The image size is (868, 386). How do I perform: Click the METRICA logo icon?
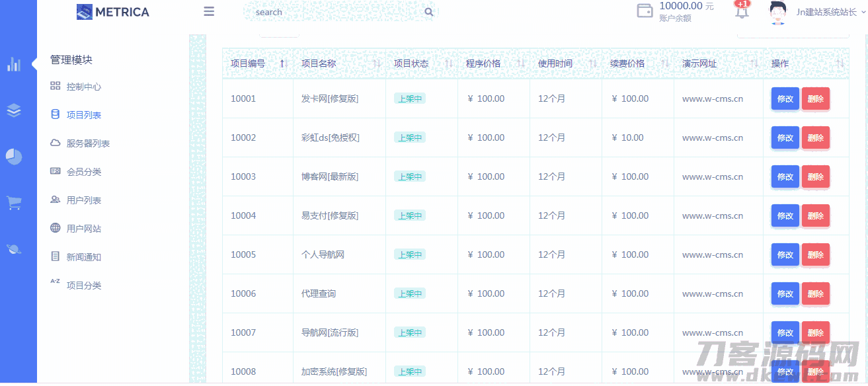coord(84,11)
